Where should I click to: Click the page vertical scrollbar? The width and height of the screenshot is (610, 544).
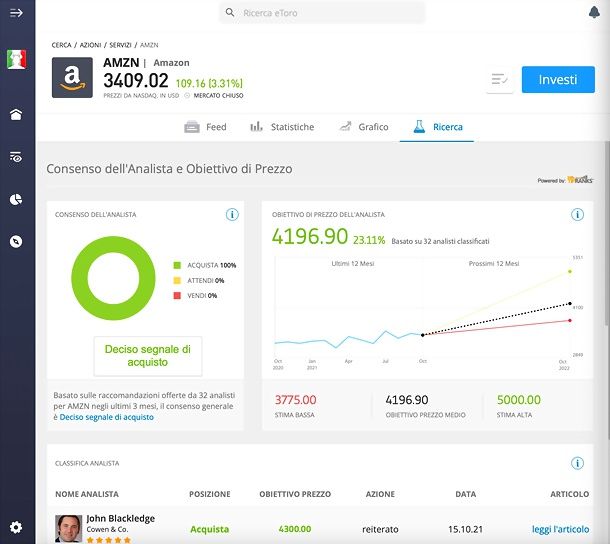point(607,233)
